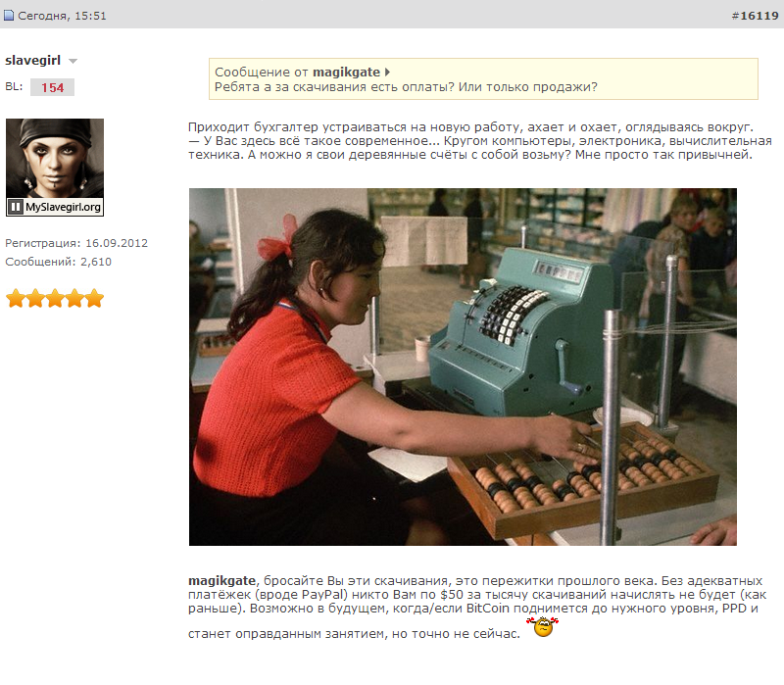Click the fifth gold rating star

[x=94, y=298]
